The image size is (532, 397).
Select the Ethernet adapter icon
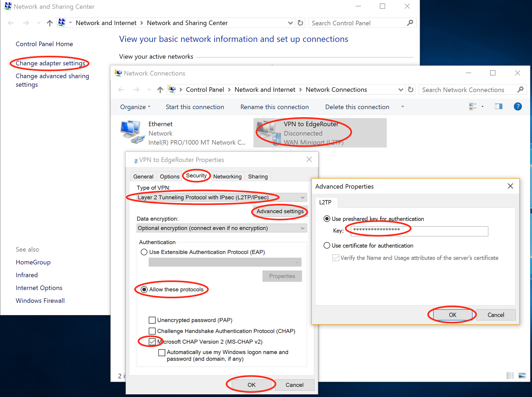tap(132, 132)
